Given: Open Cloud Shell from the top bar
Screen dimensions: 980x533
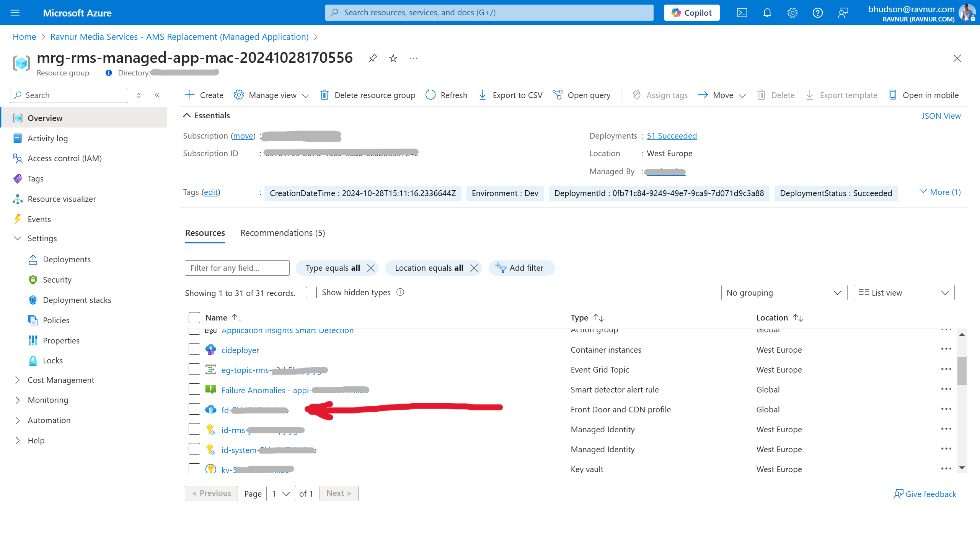Looking at the screenshot, I should click(x=742, y=13).
